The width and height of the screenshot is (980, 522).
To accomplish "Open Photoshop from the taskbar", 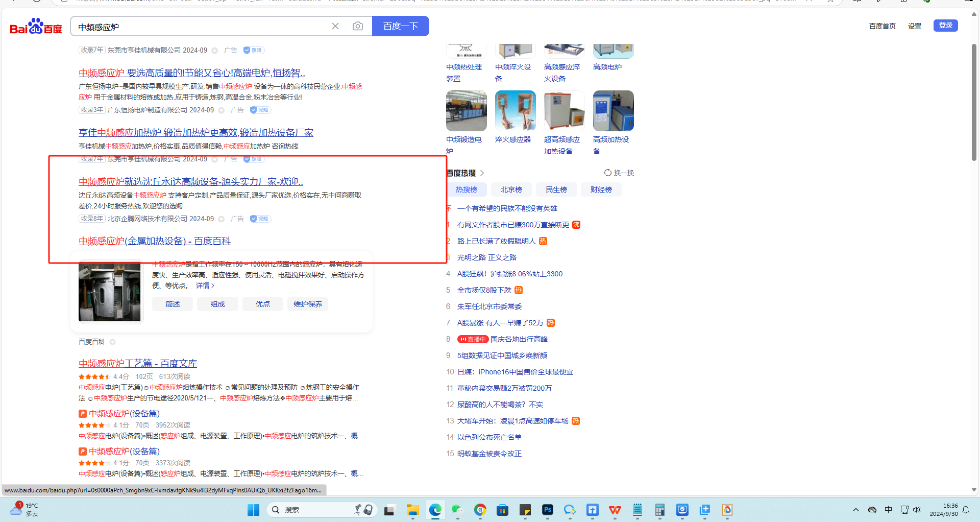I will 548,510.
